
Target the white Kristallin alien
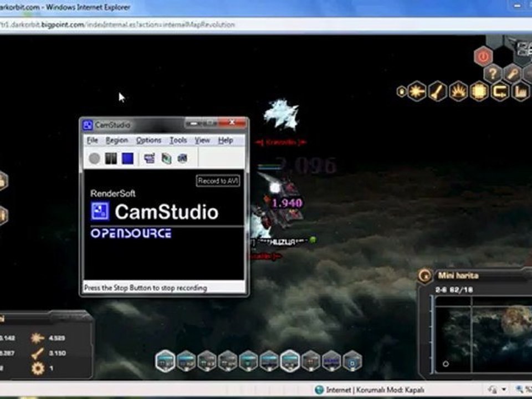pos(282,114)
